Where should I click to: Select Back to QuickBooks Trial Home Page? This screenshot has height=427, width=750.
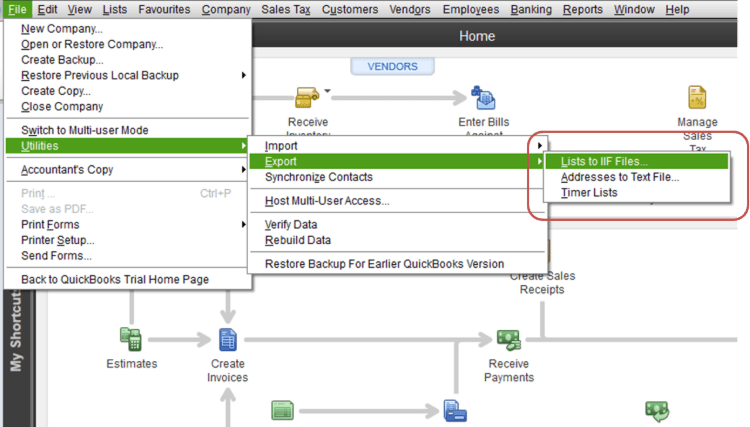[x=115, y=279]
